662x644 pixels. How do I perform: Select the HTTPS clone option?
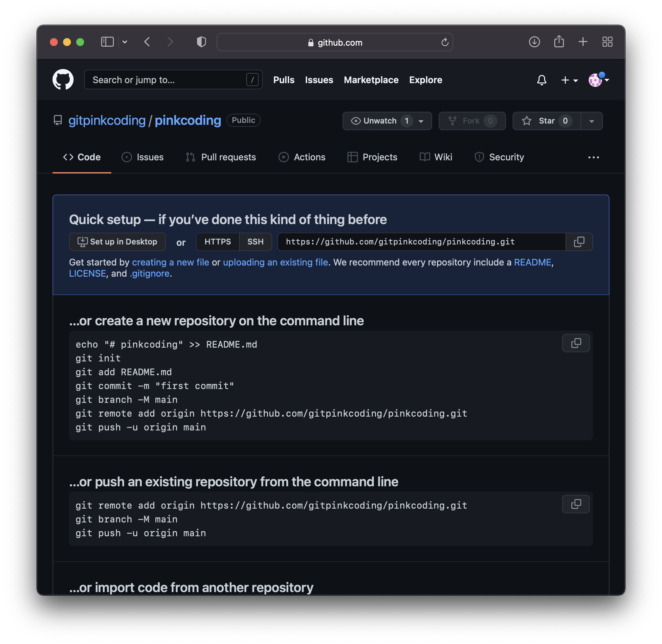point(218,241)
